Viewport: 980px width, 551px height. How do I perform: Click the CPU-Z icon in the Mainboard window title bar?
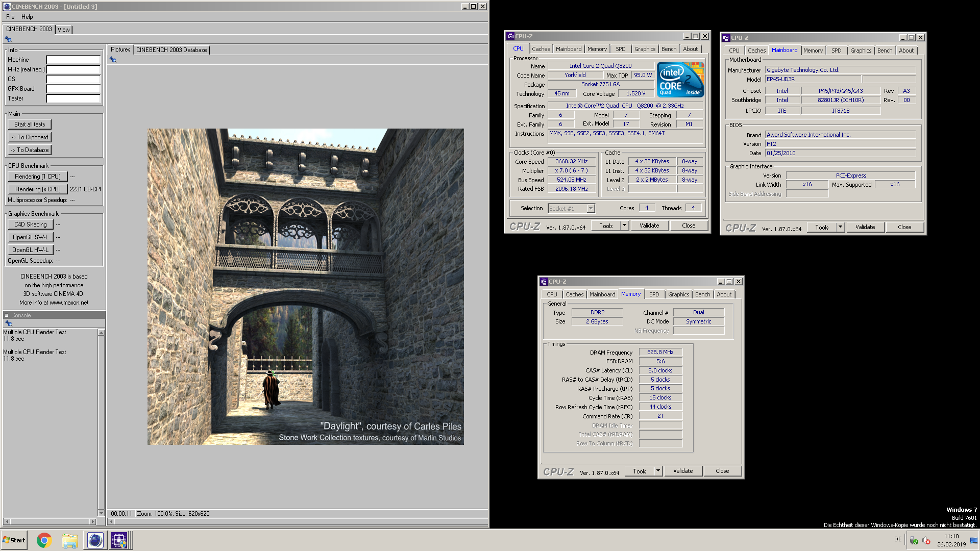point(726,38)
